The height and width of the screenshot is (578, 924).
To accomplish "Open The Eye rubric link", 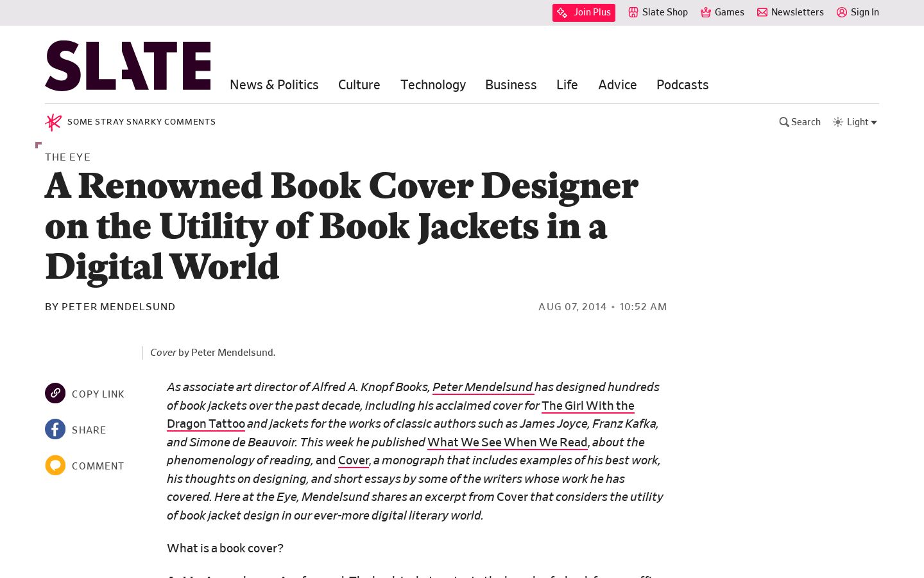I will coord(68,157).
